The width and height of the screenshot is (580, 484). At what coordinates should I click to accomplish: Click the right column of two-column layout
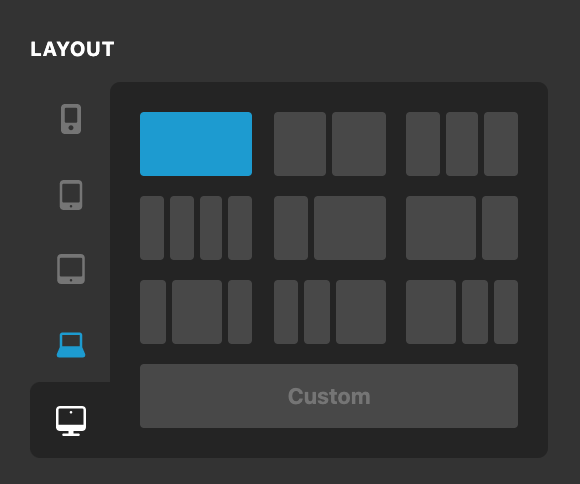[359, 144]
